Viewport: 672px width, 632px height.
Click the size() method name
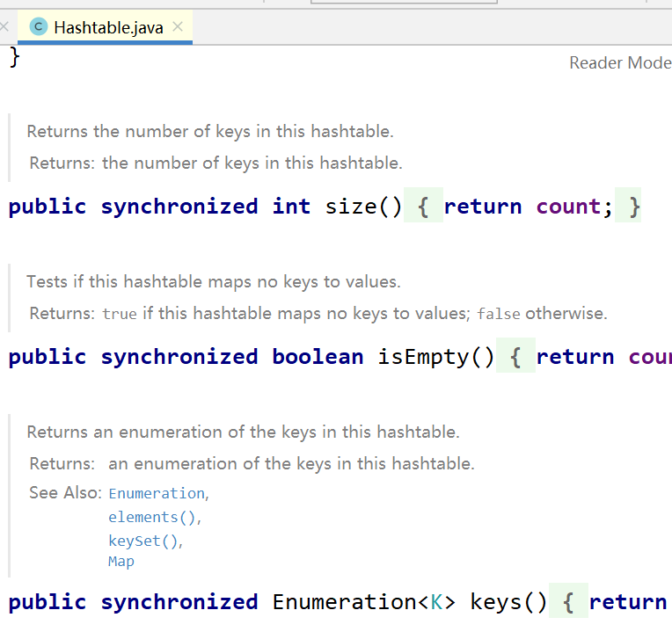click(351, 207)
